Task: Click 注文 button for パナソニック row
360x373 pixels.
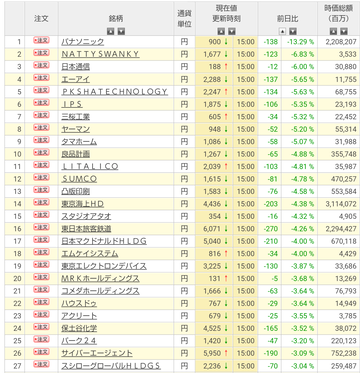Action: click(41, 40)
